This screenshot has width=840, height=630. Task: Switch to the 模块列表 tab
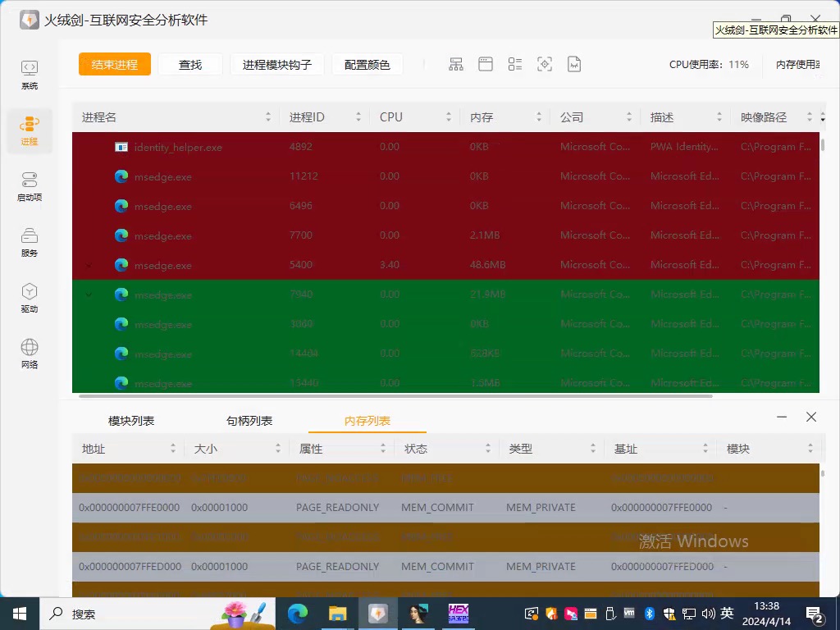(x=131, y=421)
